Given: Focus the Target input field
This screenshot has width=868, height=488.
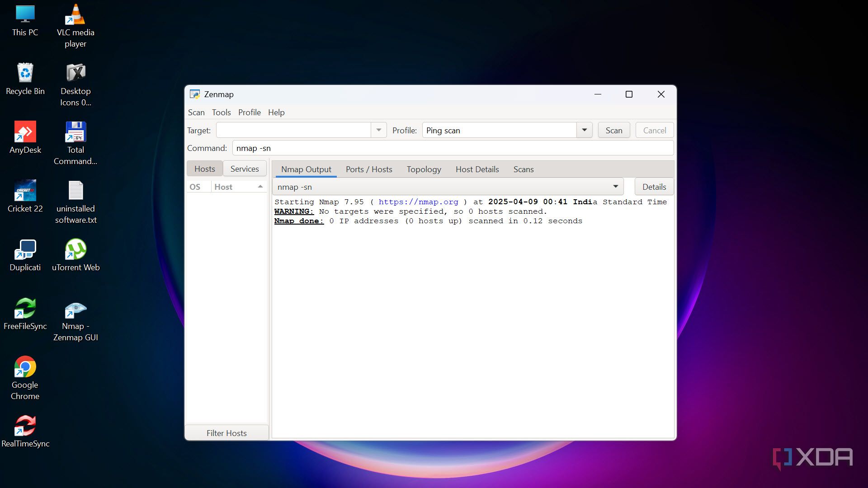Looking at the screenshot, I should (293, 130).
